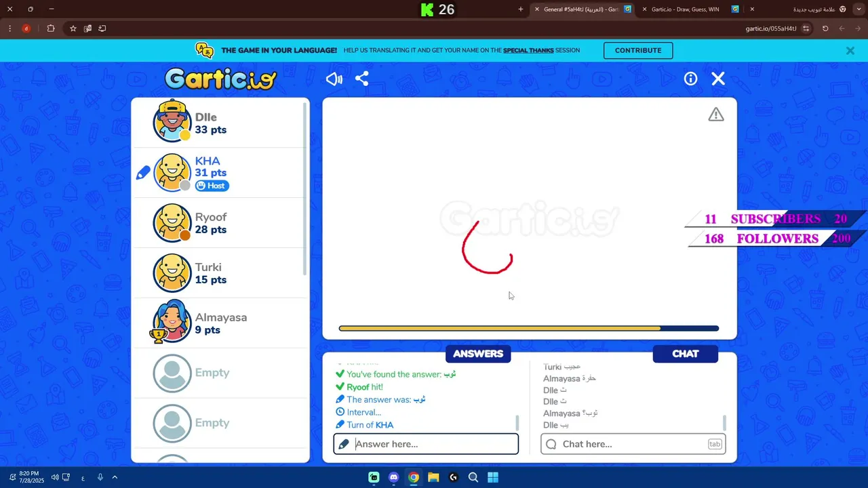The image size is (868, 488).
Task: Open the General #5aH4tJ browser tab
Action: tap(583, 9)
